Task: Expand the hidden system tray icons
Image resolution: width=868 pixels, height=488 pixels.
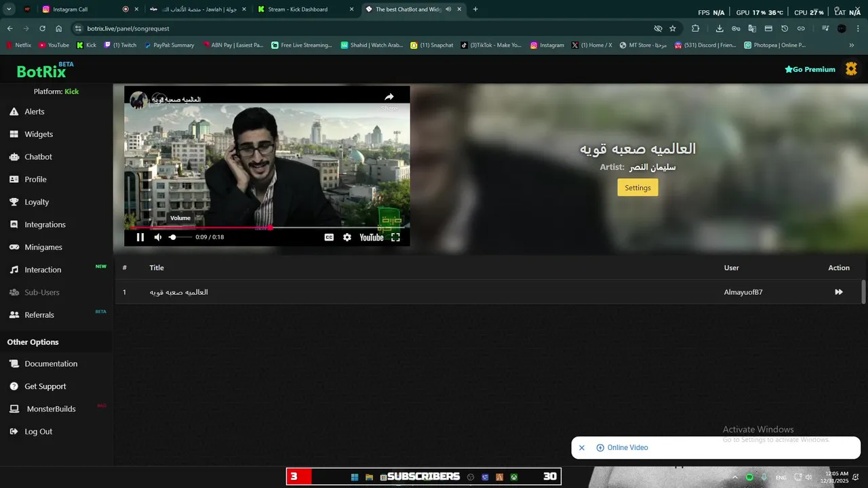Action: [x=734, y=477]
